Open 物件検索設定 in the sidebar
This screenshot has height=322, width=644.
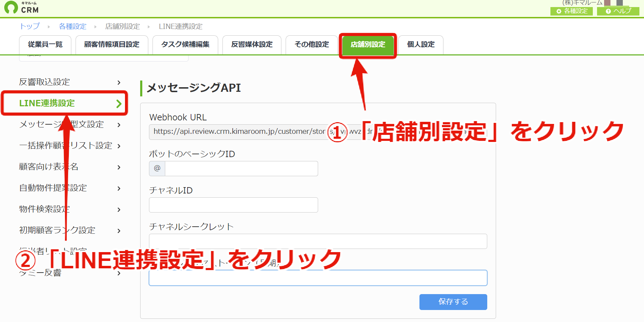click(x=70, y=209)
